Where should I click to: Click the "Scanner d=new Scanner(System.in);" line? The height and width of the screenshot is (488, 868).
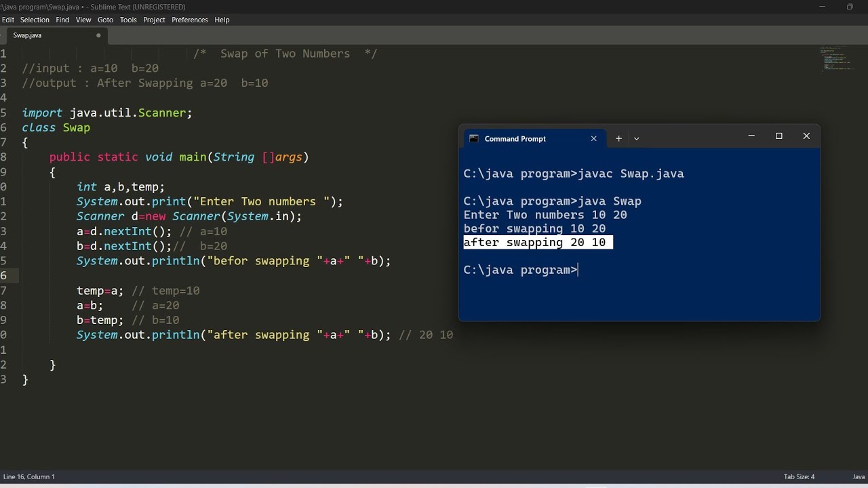pyautogui.click(x=189, y=216)
